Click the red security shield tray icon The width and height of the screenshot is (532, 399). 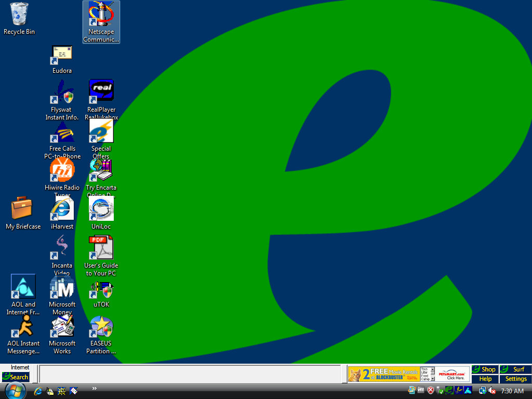430,391
